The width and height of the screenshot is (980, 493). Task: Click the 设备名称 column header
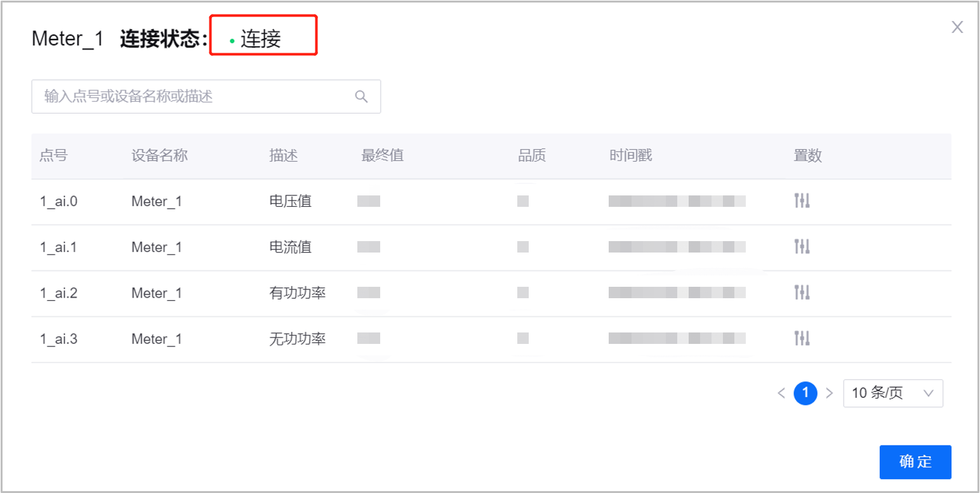coord(160,155)
